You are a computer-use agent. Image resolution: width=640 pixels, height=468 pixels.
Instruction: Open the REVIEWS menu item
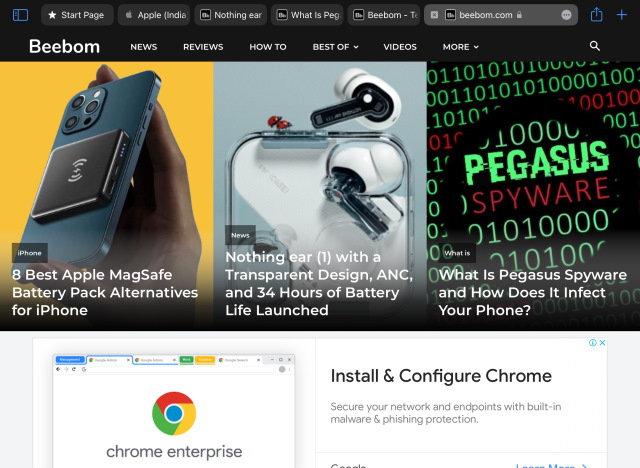pyautogui.click(x=203, y=47)
